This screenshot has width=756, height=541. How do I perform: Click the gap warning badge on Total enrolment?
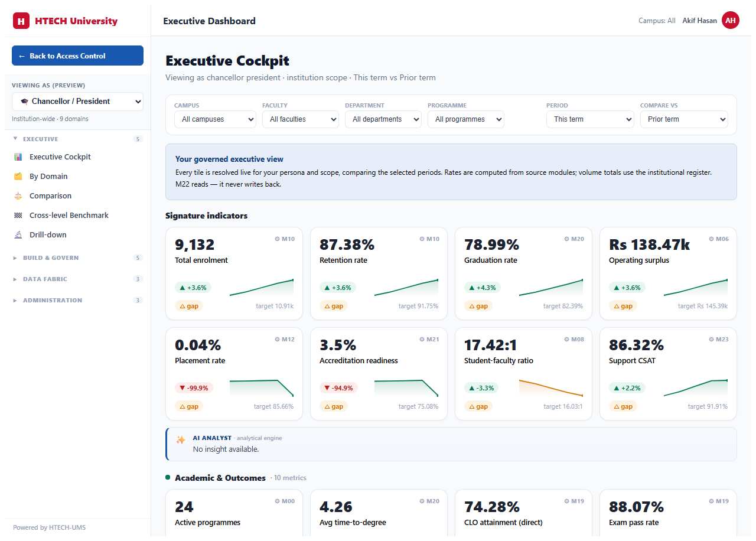tap(189, 306)
